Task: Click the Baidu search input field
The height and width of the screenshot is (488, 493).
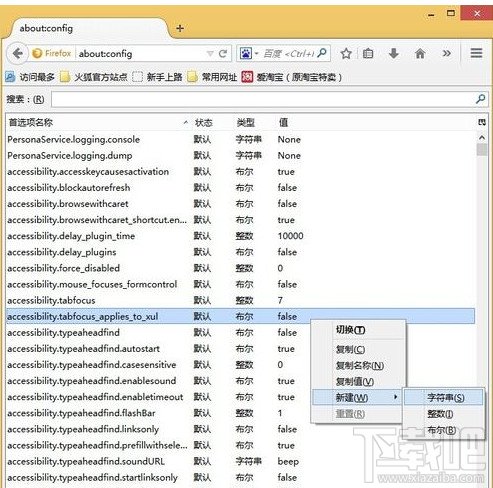Action: 288,53
